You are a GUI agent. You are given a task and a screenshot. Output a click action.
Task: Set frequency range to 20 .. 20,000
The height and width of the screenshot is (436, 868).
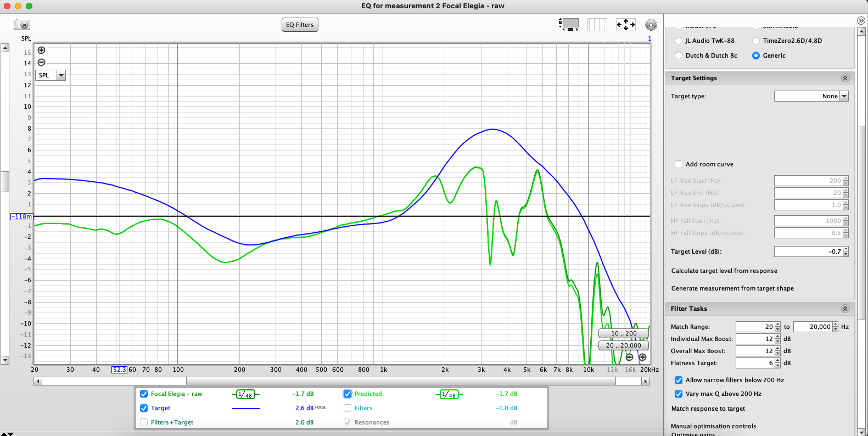click(x=624, y=345)
